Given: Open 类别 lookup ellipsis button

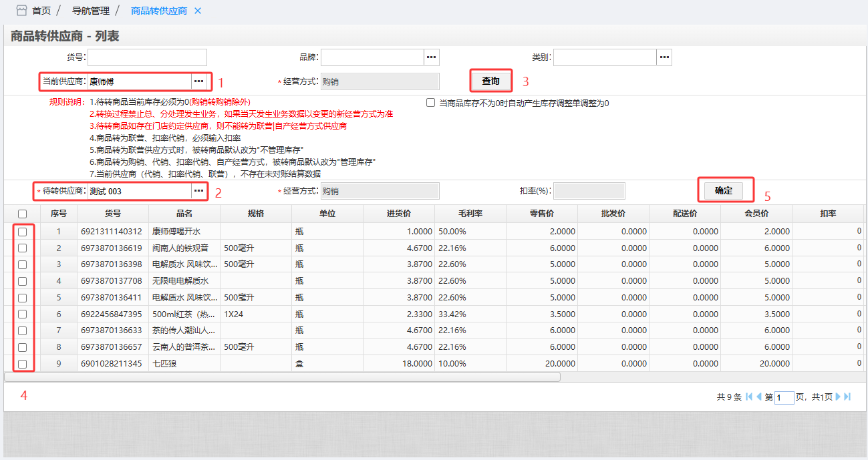Looking at the screenshot, I should tap(664, 57).
